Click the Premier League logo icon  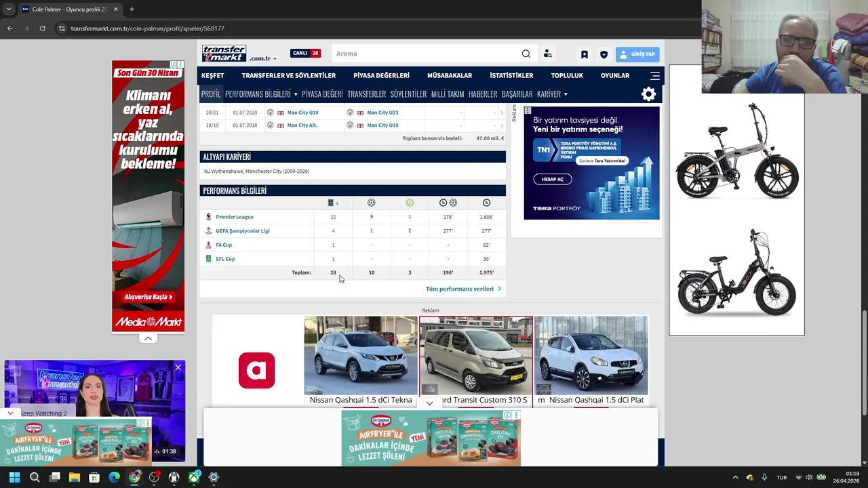208,217
